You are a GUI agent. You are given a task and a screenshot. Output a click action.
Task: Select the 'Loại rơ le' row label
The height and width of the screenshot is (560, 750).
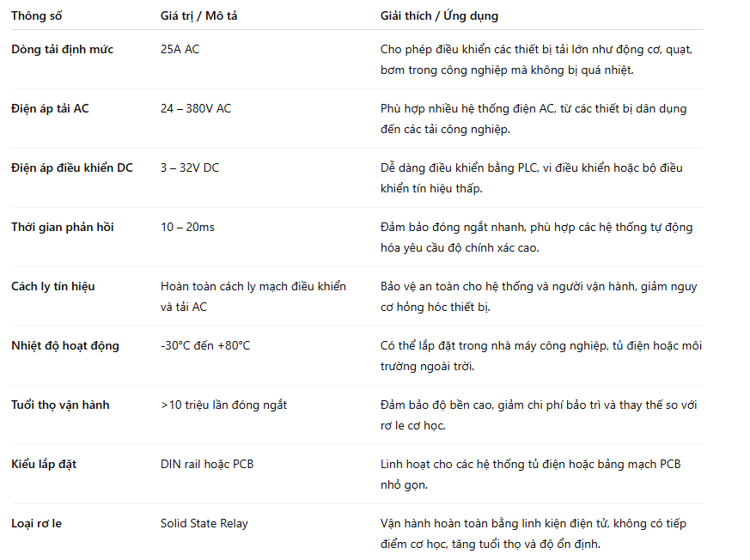click(36, 524)
